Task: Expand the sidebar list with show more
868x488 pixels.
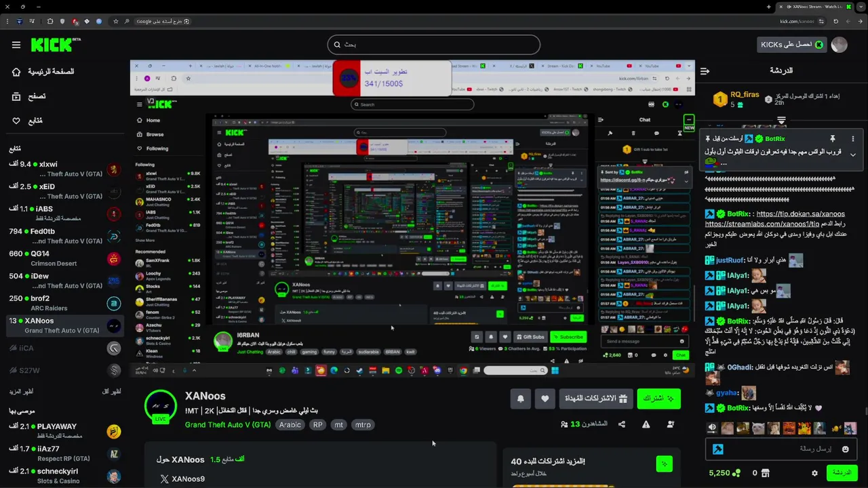Action: pyautogui.click(x=21, y=392)
